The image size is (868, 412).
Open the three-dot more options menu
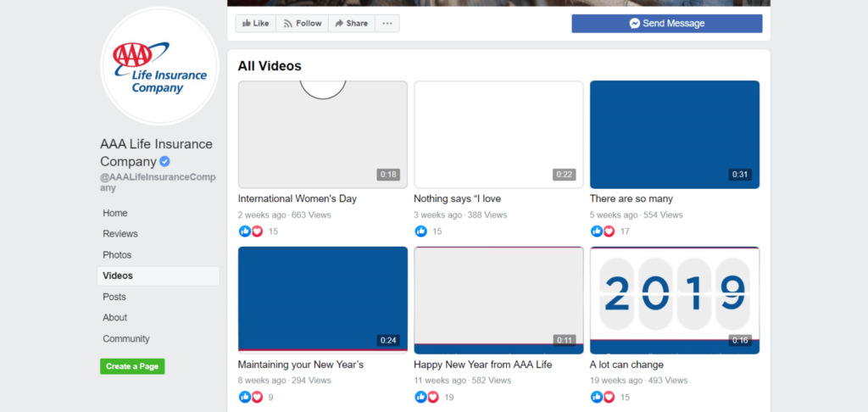(x=387, y=24)
